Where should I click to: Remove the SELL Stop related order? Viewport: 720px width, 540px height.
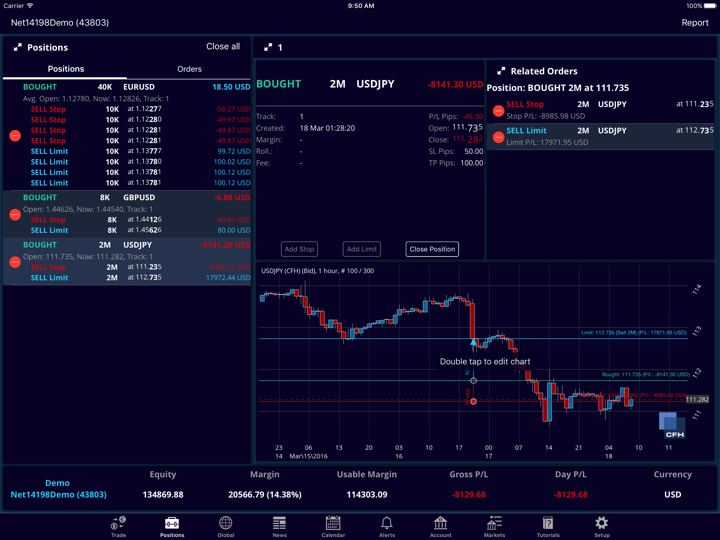tap(499, 110)
